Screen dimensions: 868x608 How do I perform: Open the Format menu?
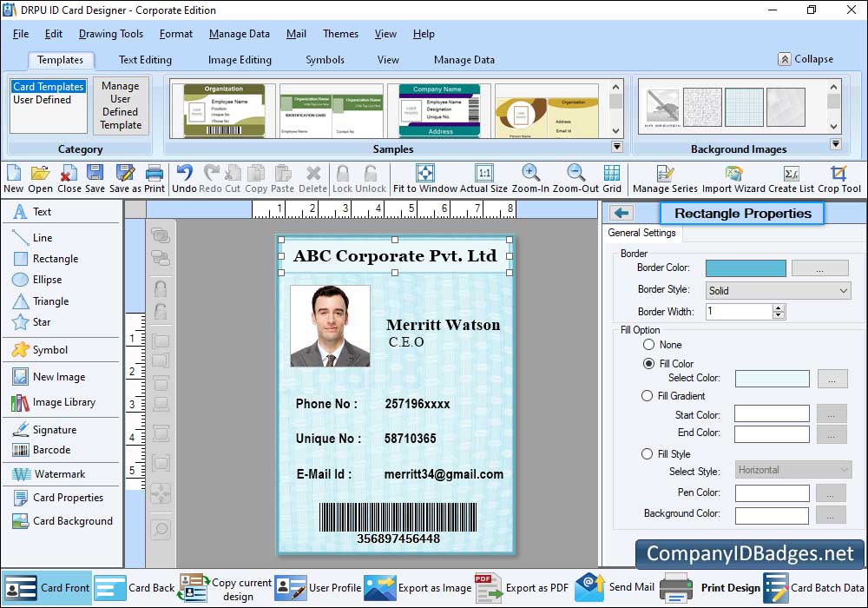176,34
